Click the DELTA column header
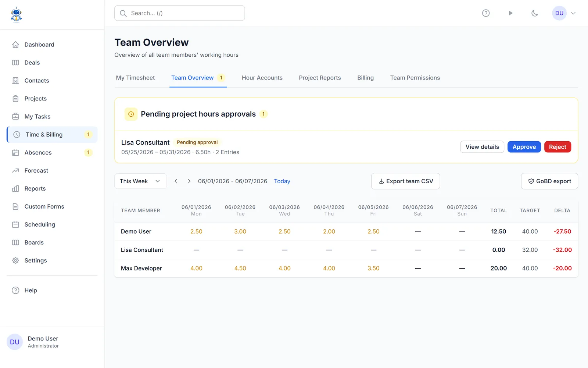Screen dimensions: 588x368 click(562, 210)
